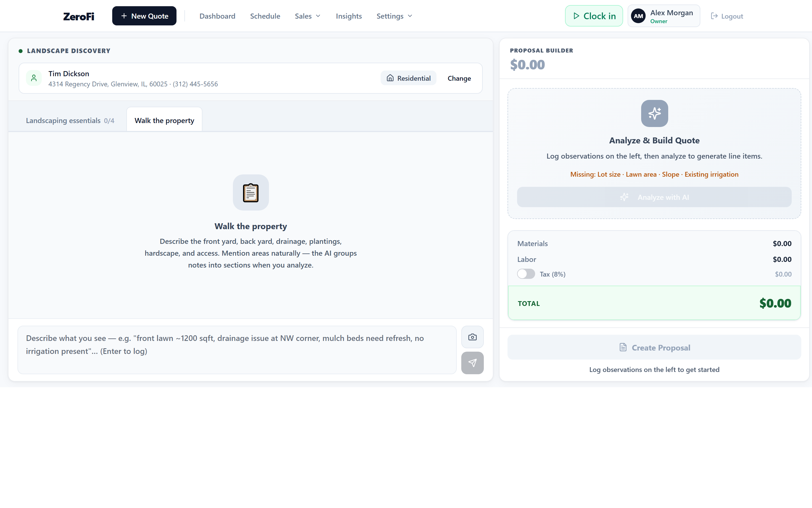Click the logout arrow icon

pyautogui.click(x=714, y=16)
